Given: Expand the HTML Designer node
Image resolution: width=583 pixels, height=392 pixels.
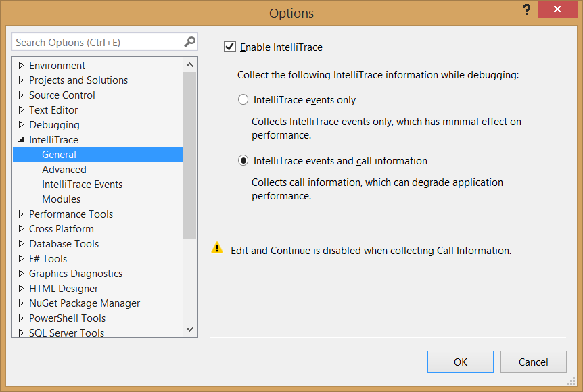Looking at the screenshot, I should coord(21,289).
